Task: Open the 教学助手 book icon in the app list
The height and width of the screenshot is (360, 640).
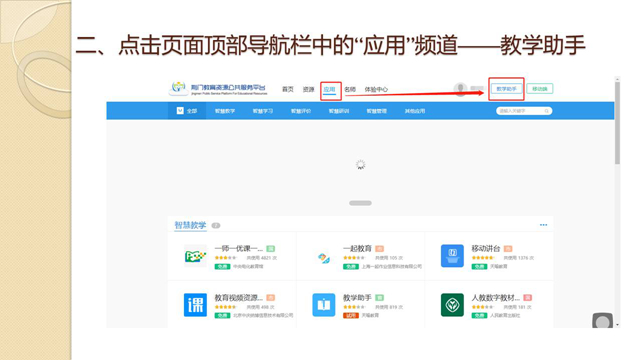Action: point(324,305)
